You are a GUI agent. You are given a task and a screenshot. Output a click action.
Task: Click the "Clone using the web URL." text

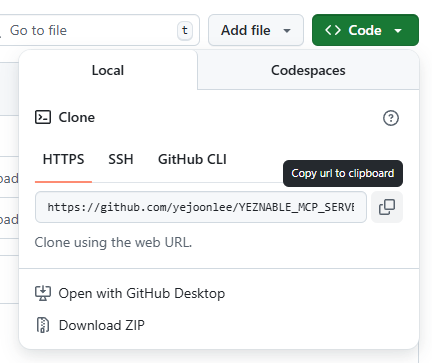113,242
